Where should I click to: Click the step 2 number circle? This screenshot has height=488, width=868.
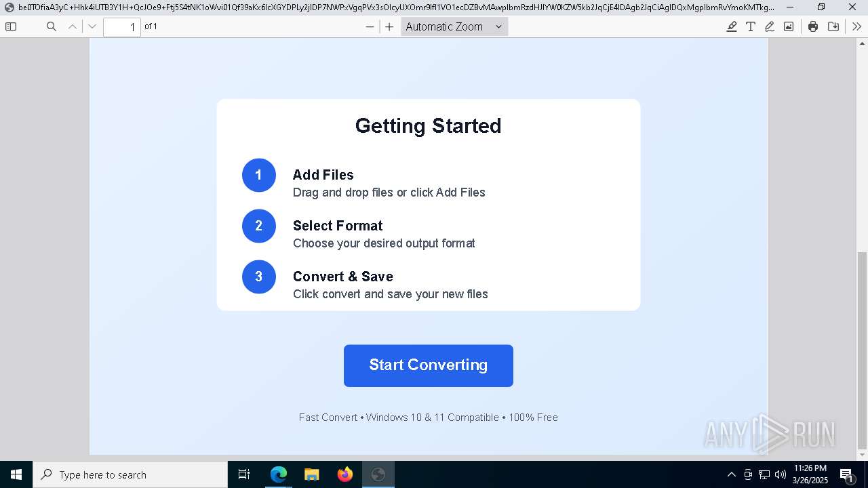[x=259, y=226]
